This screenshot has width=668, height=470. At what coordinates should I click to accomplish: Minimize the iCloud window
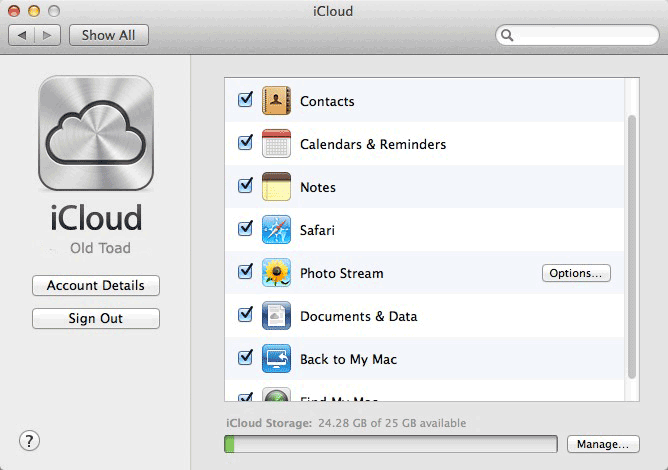(34, 11)
